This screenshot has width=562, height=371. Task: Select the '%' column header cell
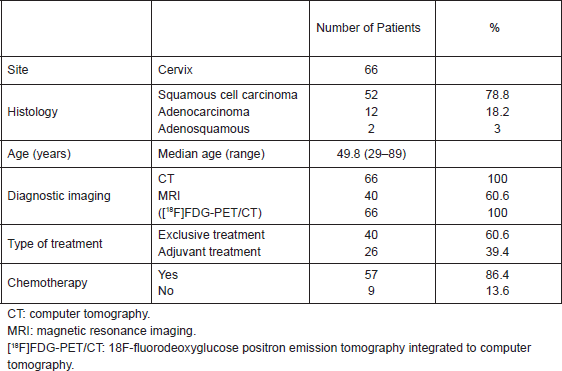tap(495, 28)
